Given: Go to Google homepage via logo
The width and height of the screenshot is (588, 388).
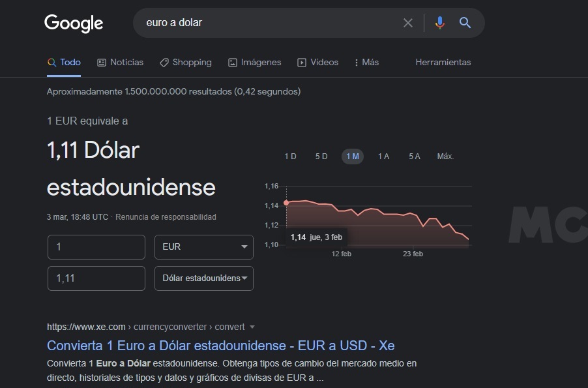Looking at the screenshot, I should 74,23.
